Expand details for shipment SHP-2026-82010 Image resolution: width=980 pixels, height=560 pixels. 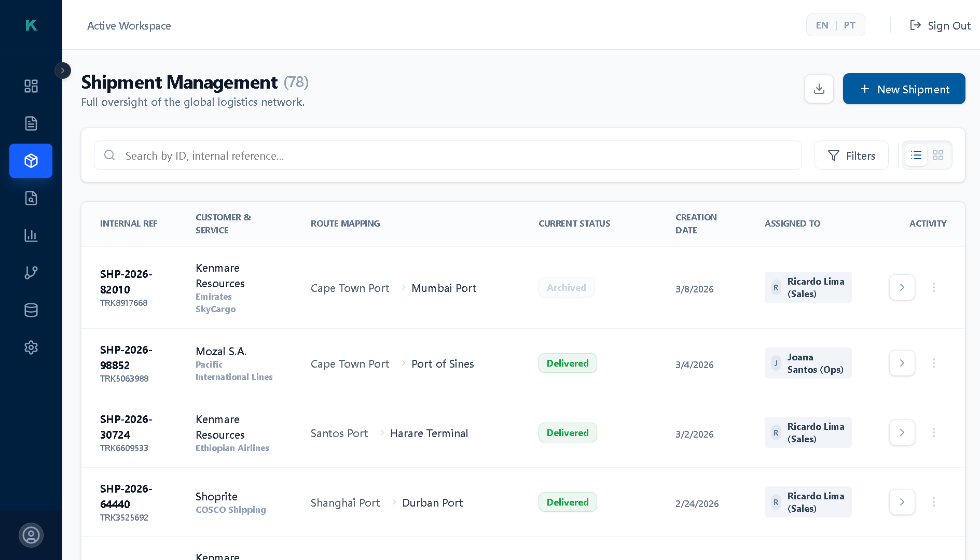tap(902, 287)
